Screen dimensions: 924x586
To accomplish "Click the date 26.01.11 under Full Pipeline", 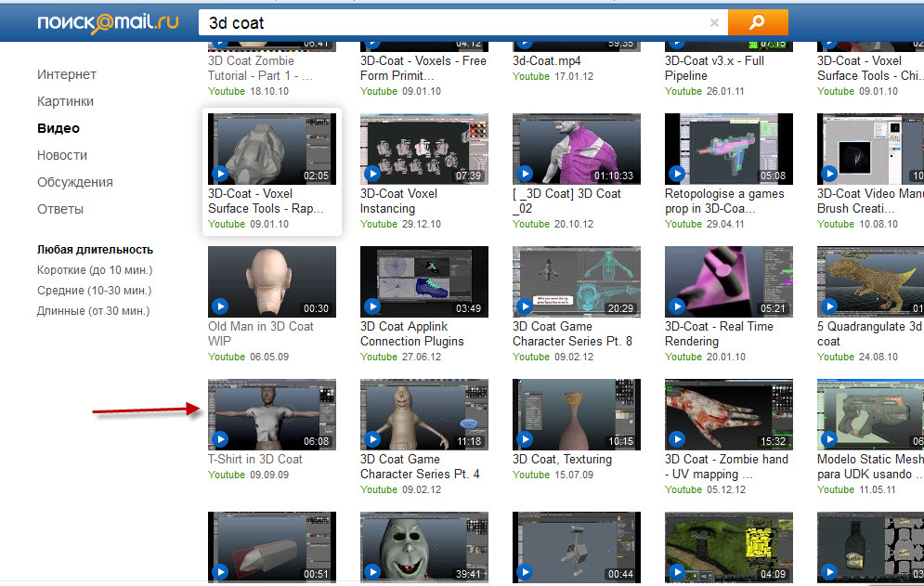I will 725,91.
